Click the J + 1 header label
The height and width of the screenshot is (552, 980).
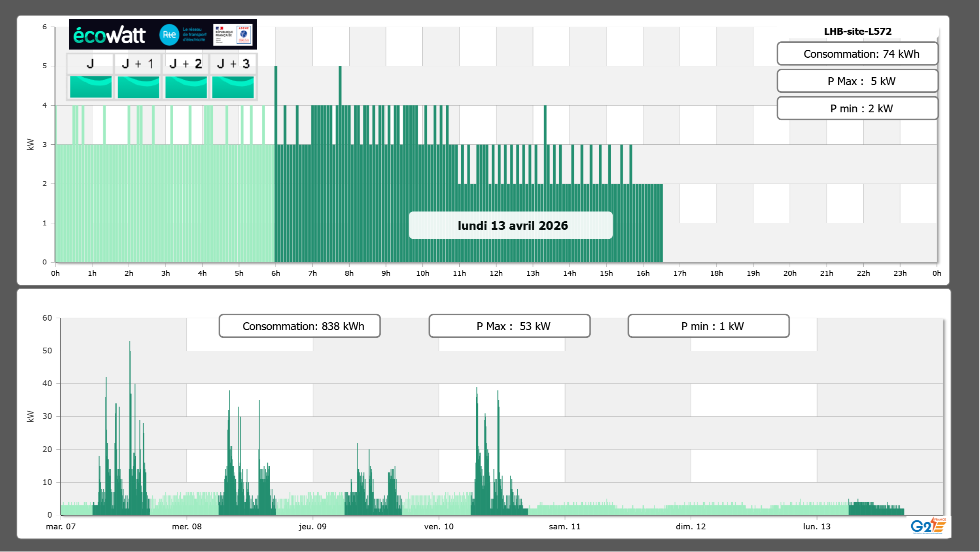coord(138,64)
